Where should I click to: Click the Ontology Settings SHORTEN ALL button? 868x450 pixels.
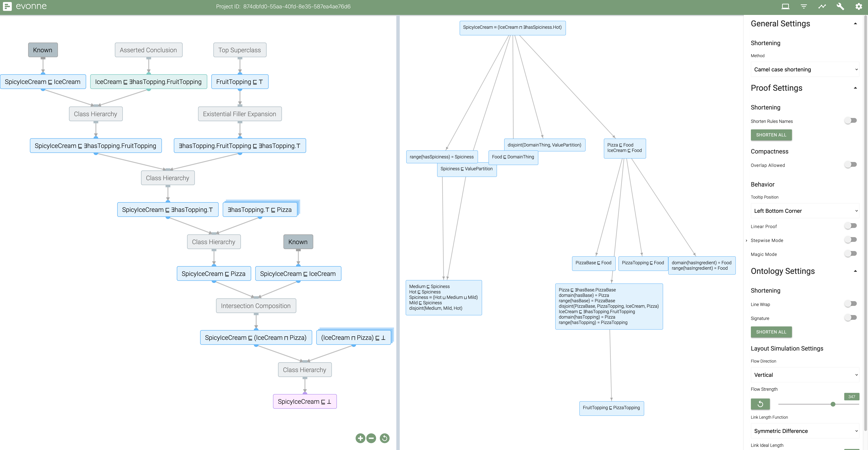tap(771, 332)
